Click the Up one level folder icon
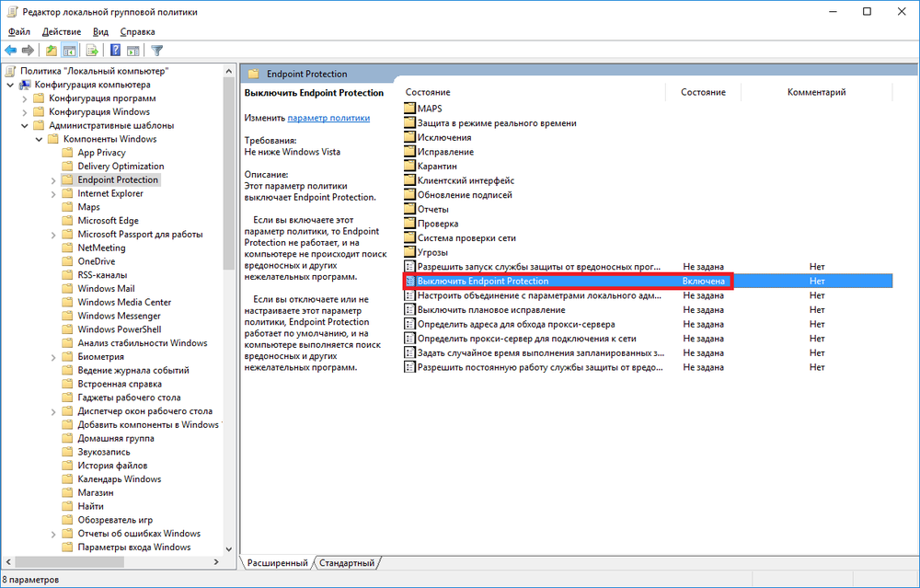 point(52,51)
